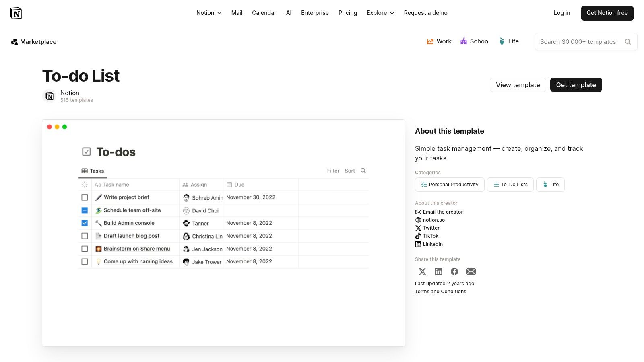Check the Come up with naming ideas checkbox

point(85,261)
